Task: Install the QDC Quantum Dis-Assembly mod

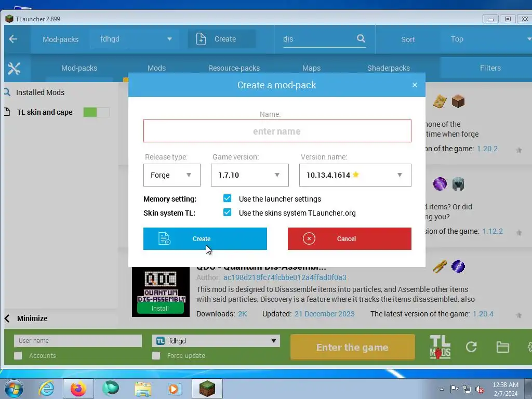Action: pyautogui.click(x=160, y=308)
